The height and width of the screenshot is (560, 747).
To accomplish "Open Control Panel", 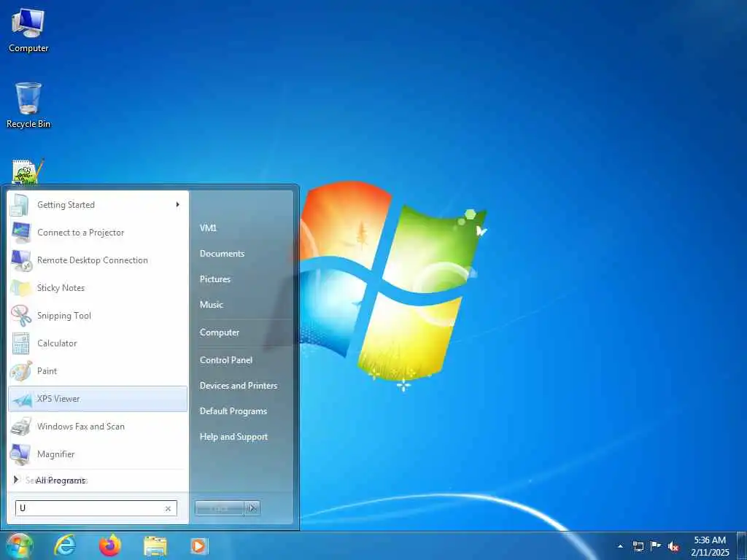I will point(226,360).
